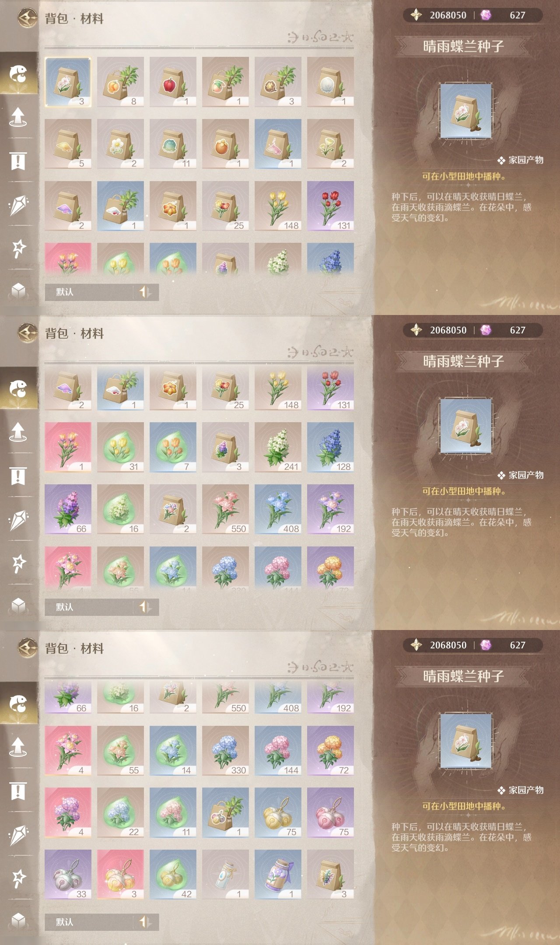Click the back arrow beside top 背包·材料
Image resolution: width=560 pixels, height=945 pixels.
tap(27, 18)
